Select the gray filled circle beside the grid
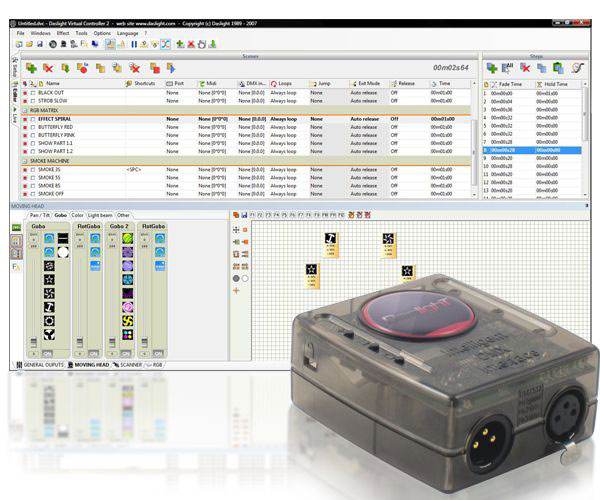The image size is (600, 500). click(236, 279)
